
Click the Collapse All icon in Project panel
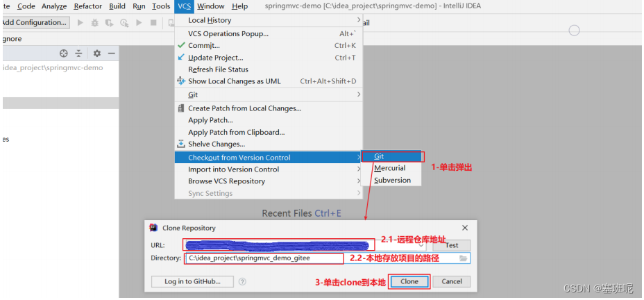click(78, 53)
